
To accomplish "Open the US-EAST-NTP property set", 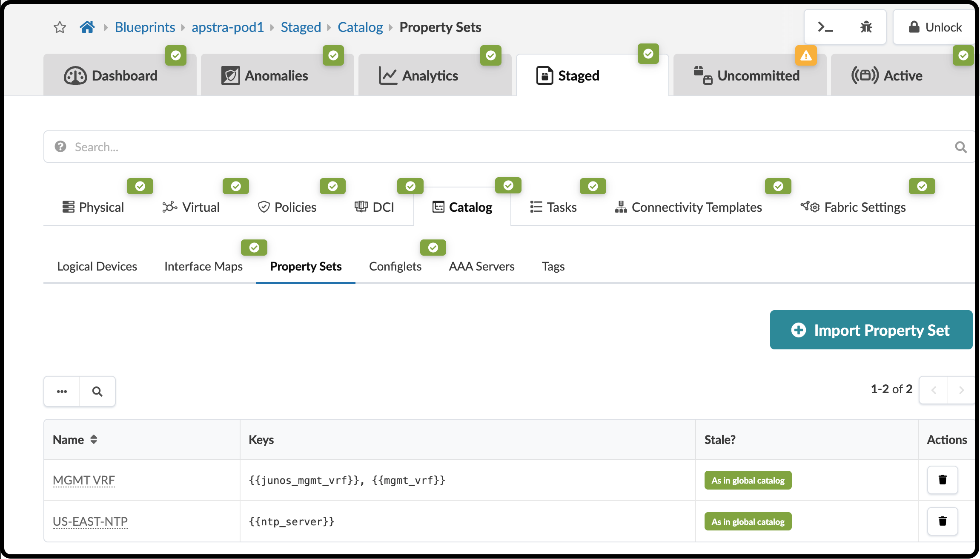I will pyautogui.click(x=90, y=522).
